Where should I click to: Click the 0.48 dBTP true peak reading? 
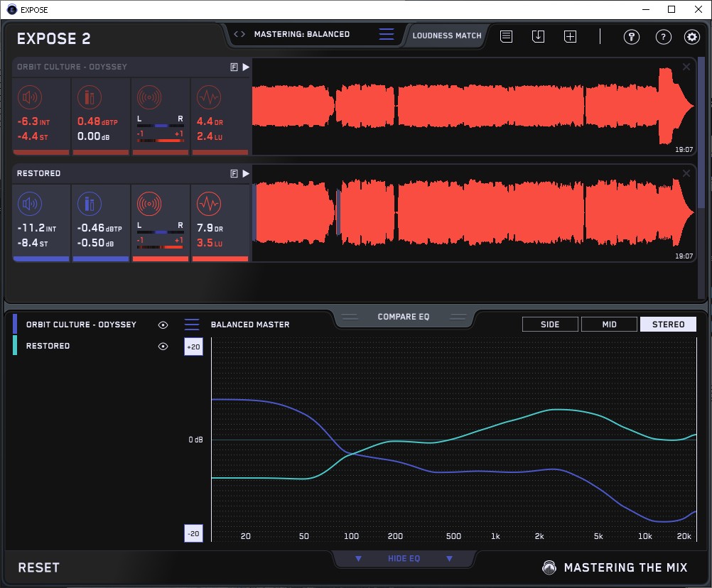(97, 121)
